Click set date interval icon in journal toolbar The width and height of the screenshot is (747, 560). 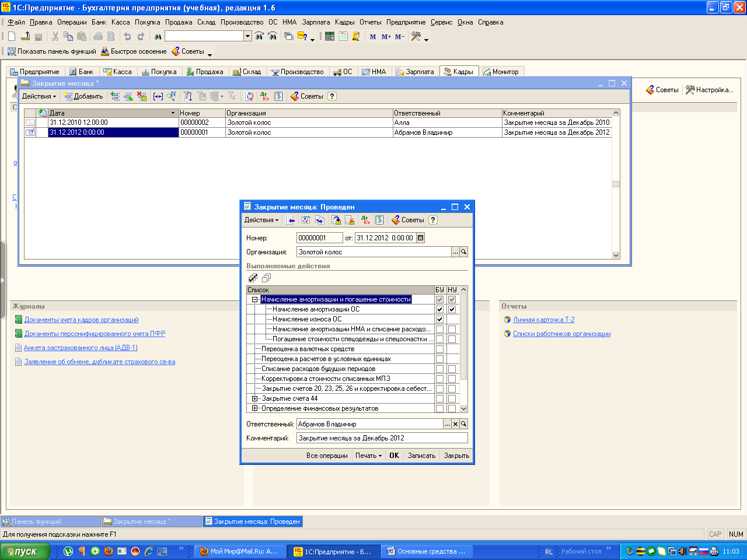[158, 96]
